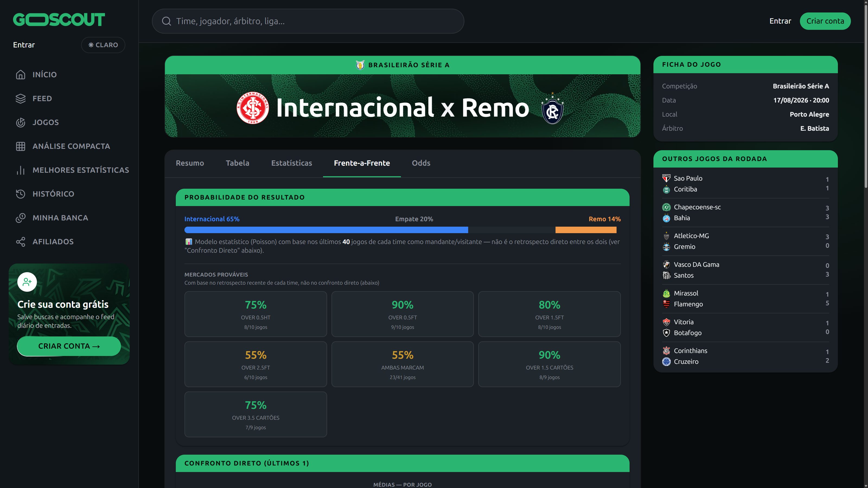The width and height of the screenshot is (868, 488).
Task: Click the 'Remo 14%' label
Action: point(605,219)
